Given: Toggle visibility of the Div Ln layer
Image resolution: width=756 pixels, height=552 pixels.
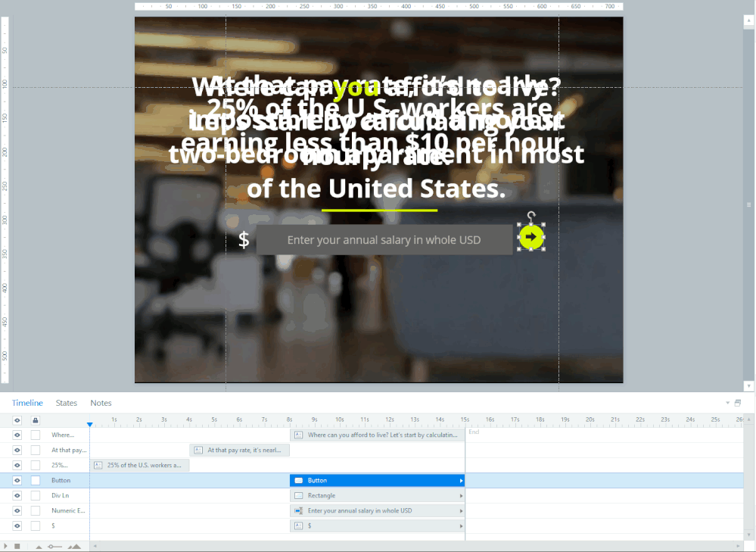Looking at the screenshot, I should (x=17, y=495).
